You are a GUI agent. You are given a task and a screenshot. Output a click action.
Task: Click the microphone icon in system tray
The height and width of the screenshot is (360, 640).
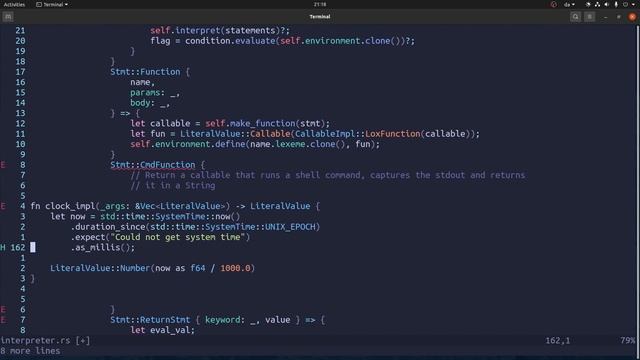point(616,4)
